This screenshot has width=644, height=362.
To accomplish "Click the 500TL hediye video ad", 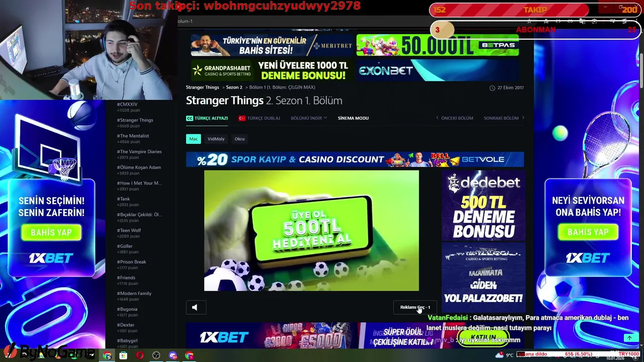I will (311, 231).
